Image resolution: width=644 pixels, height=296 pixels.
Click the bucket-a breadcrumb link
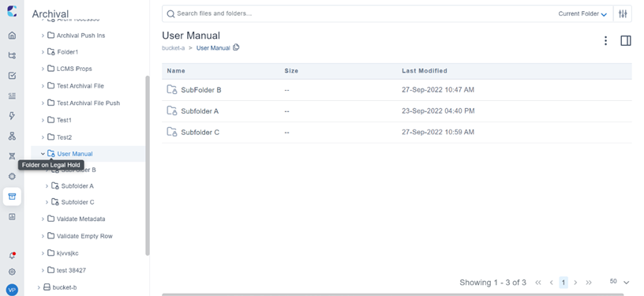[174, 48]
